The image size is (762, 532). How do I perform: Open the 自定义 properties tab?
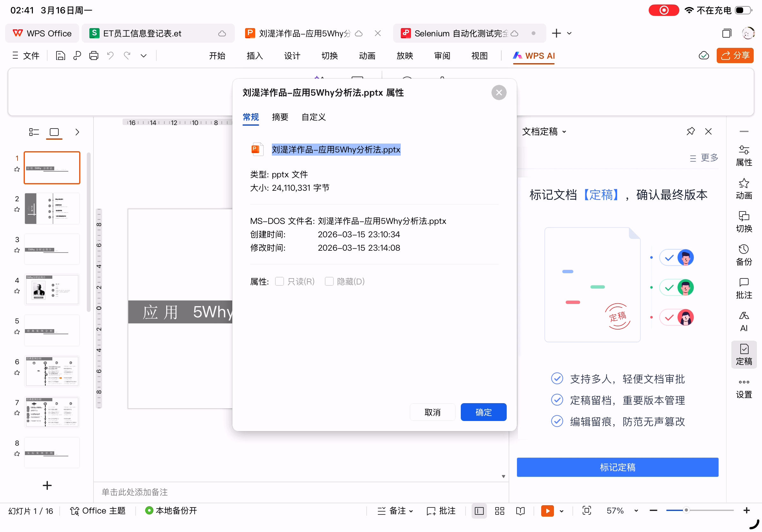(313, 117)
